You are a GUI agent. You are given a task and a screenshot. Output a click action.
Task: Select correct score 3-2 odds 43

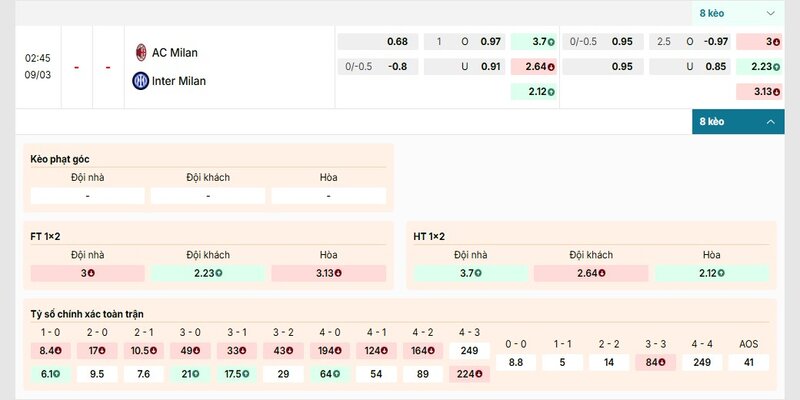283,351
